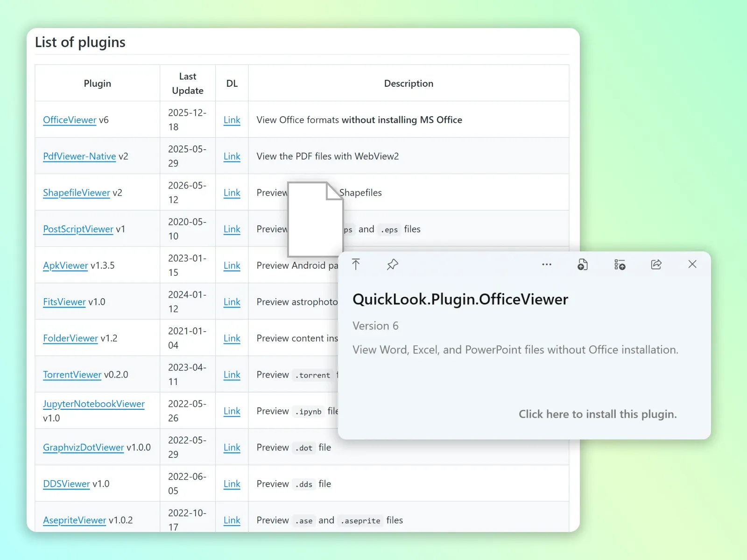
Task: Follow the download Link in TorrentViewer row
Action: 232,375
